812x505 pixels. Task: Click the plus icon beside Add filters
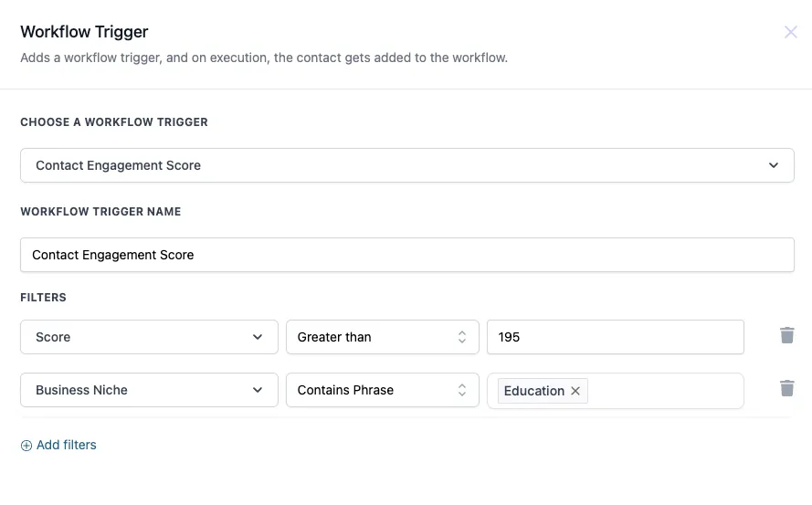coord(26,446)
